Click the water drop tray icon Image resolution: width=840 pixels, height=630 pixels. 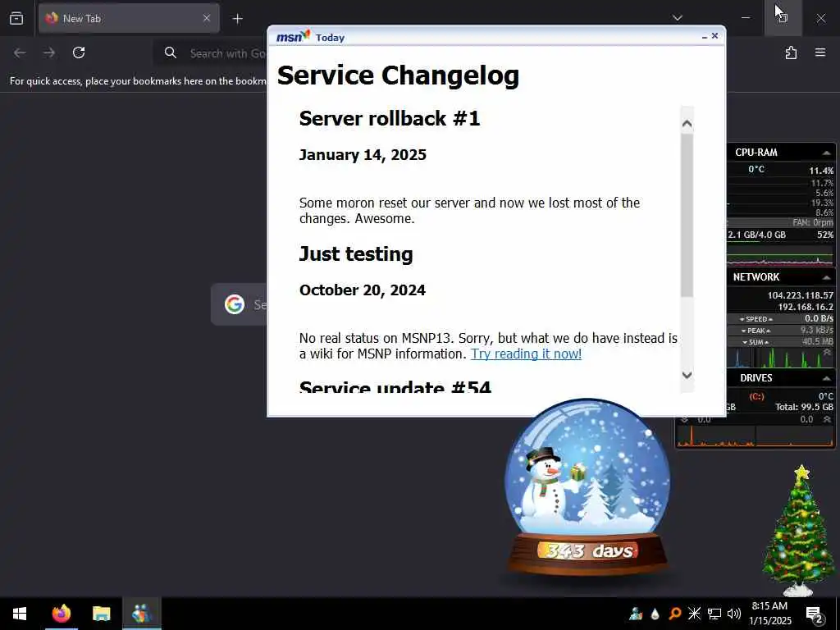click(x=655, y=614)
